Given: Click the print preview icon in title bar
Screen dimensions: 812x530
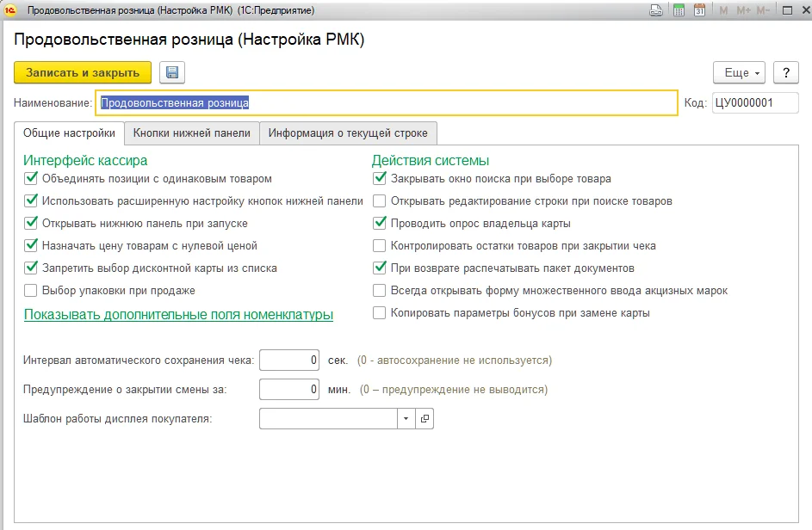Looking at the screenshot, I should (656, 10).
